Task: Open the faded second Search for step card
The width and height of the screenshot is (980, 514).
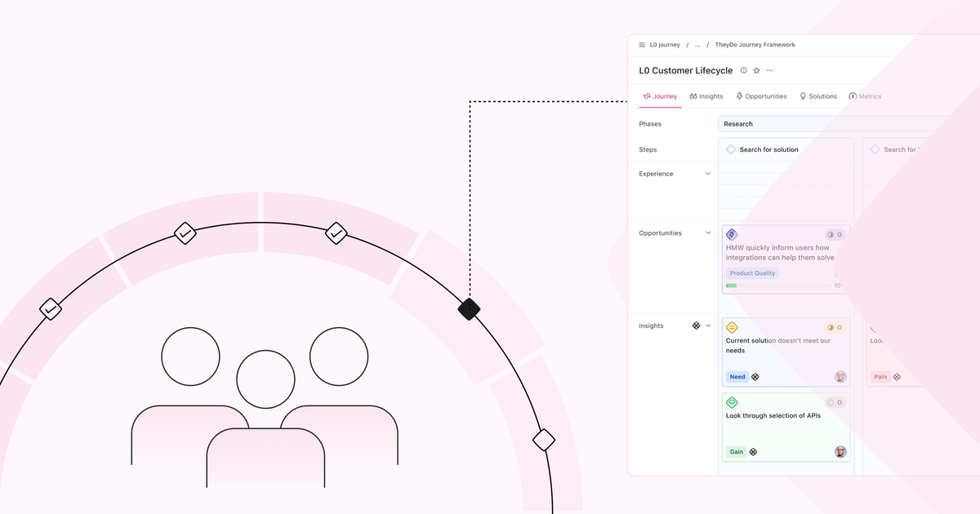Action: [x=921, y=149]
